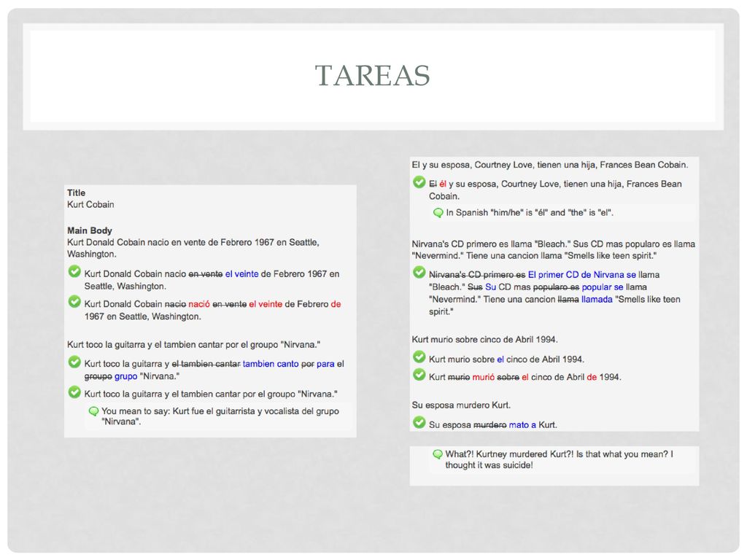Click the struck-through word "murdero"
Screen dimensions: 747x560
point(490,425)
